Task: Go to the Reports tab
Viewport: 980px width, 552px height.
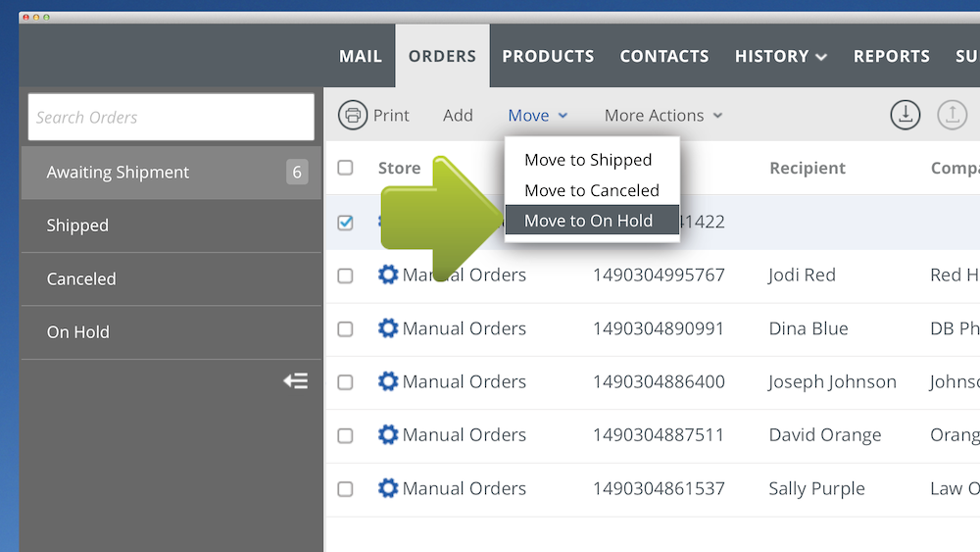Action: (x=891, y=56)
